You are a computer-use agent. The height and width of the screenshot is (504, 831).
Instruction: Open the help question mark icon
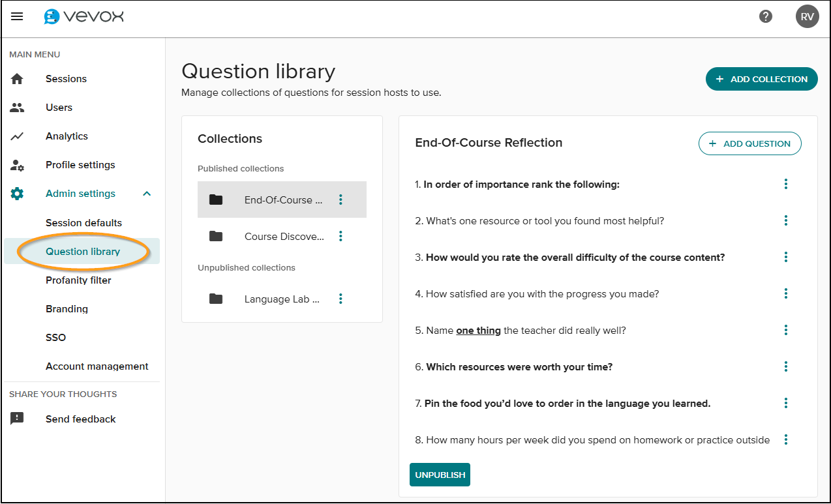pyautogui.click(x=766, y=16)
